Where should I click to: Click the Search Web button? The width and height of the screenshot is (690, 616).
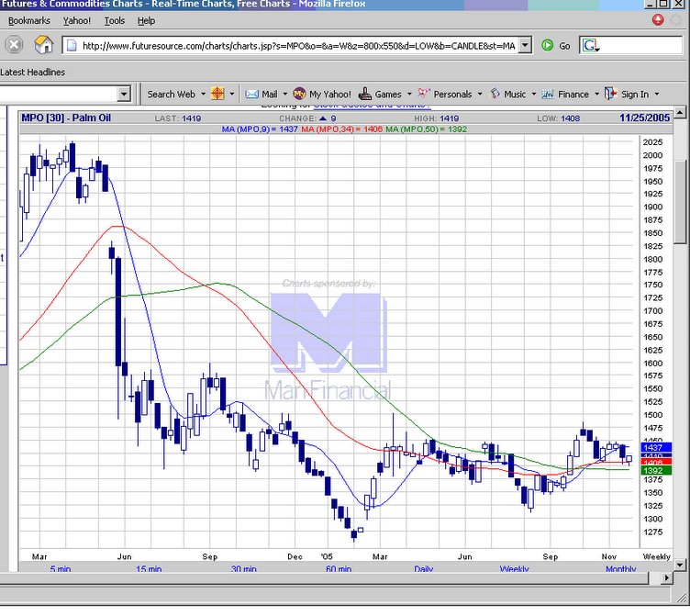tap(172, 94)
